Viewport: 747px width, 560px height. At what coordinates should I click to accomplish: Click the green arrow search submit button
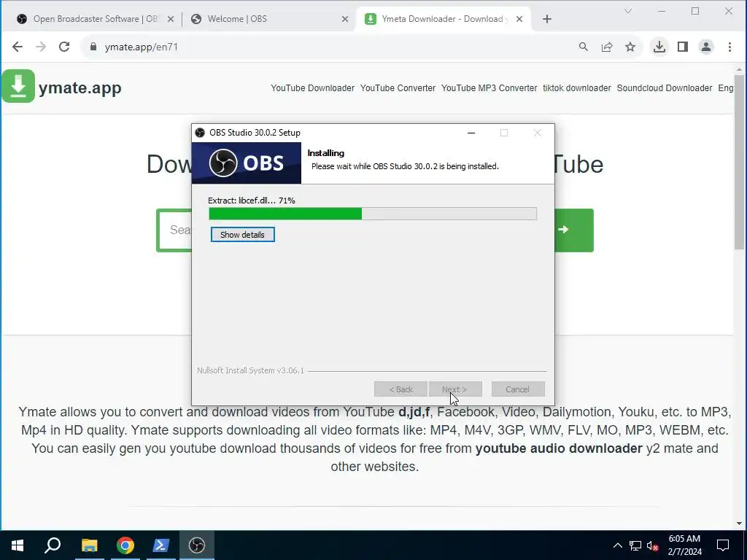click(x=574, y=230)
